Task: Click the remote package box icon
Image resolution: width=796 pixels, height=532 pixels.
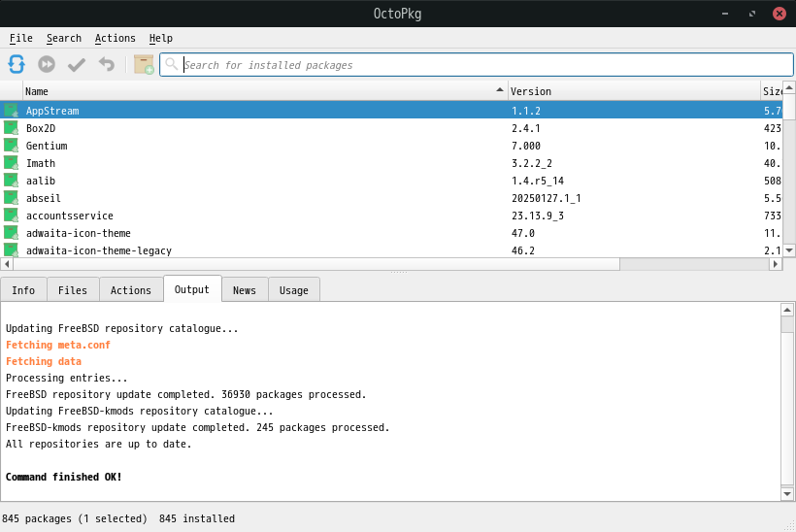Action: [x=144, y=64]
